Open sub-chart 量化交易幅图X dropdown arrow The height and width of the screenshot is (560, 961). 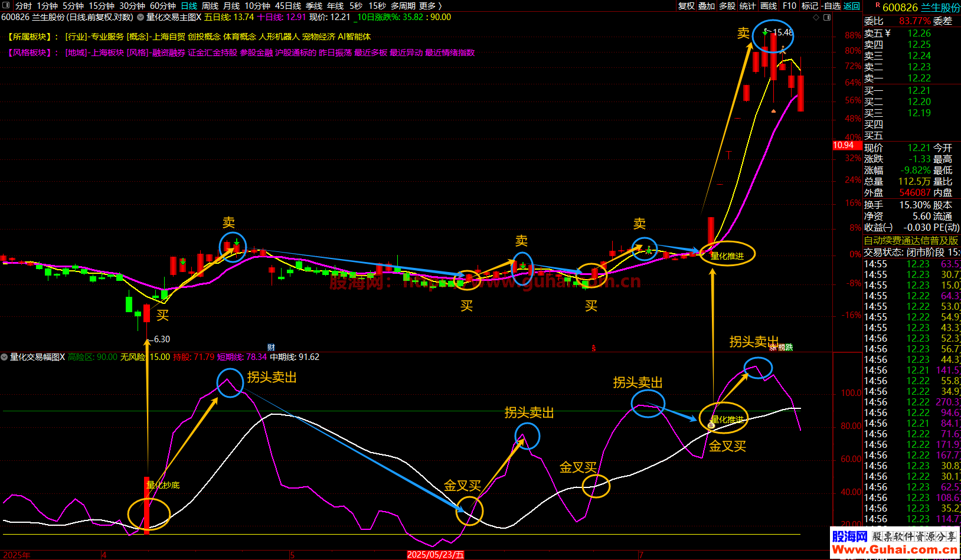[5, 357]
